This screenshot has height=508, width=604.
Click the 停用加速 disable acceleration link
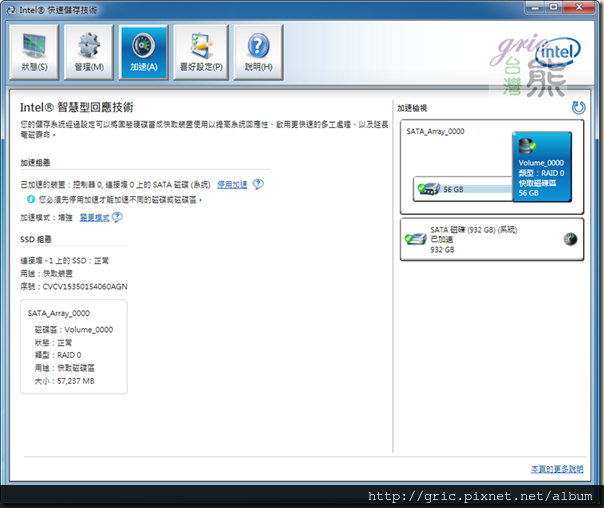pos(232,185)
